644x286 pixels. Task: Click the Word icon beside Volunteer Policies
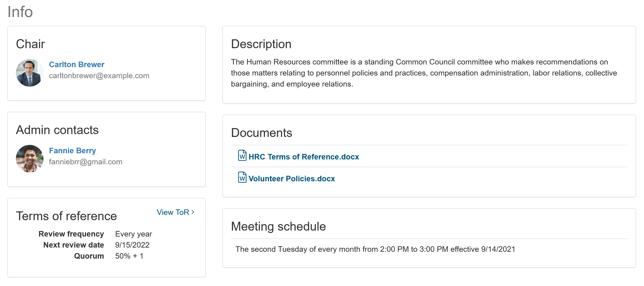pyautogui.click(x=242, y=177)
